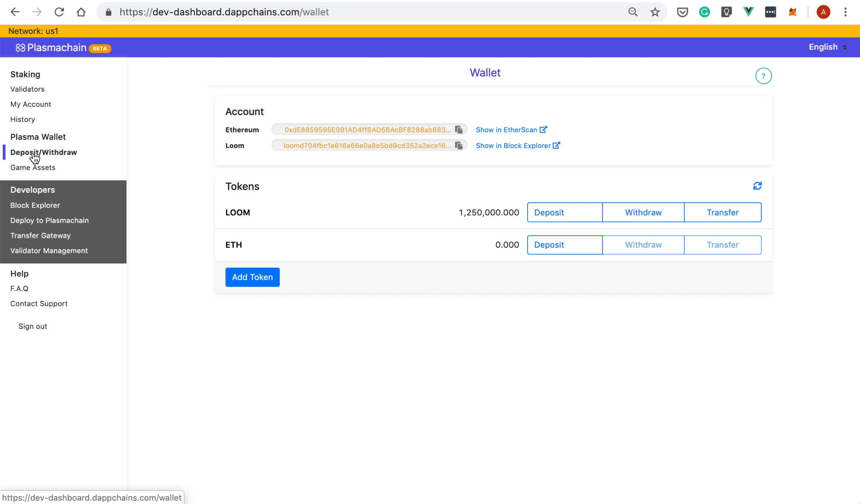Viewport: 860px width, 504px height.
Task: Click the Network: us1 banner text
Action: point(33,31)
